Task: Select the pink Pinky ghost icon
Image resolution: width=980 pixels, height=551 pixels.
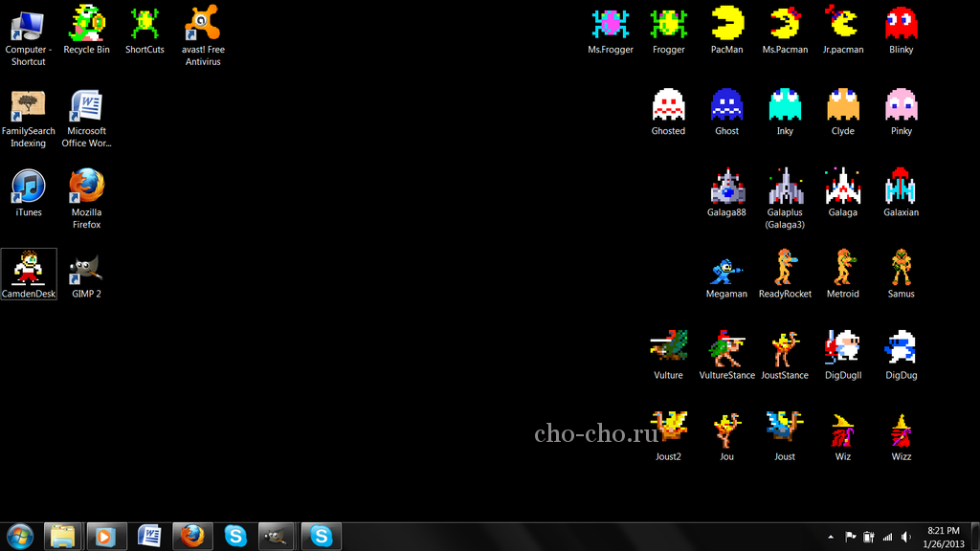Action: pos(901,106)
